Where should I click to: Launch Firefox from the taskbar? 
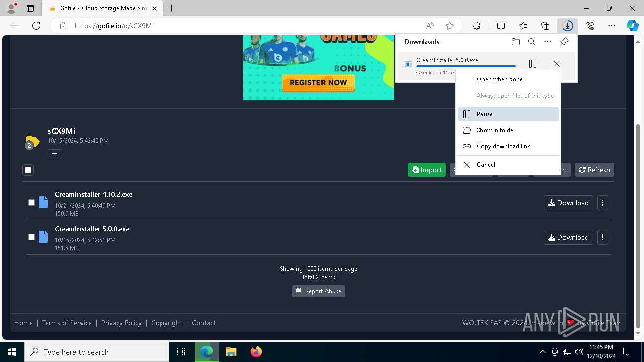click(x=256, y=352)
